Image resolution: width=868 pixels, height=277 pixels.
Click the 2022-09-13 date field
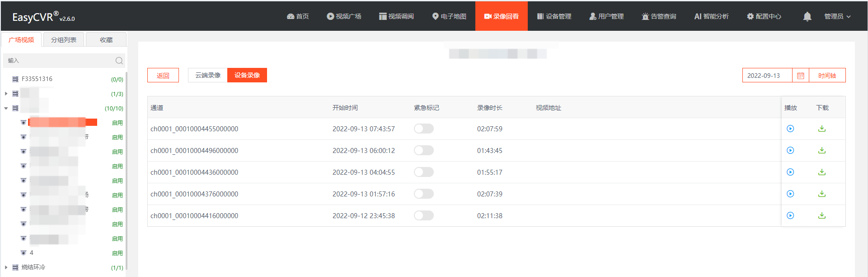767,76
